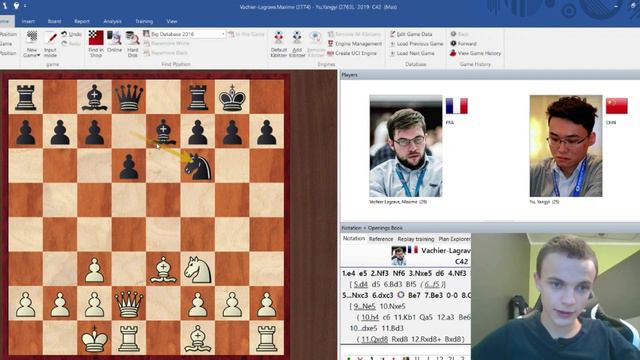
Task: Click Repertoire Black in Find Position
Action: pos(165,53)
